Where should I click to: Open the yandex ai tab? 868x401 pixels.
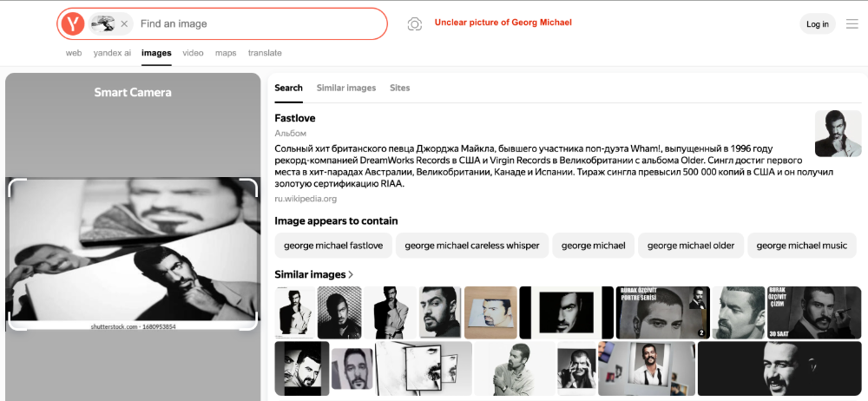click(x=112, y=53)
